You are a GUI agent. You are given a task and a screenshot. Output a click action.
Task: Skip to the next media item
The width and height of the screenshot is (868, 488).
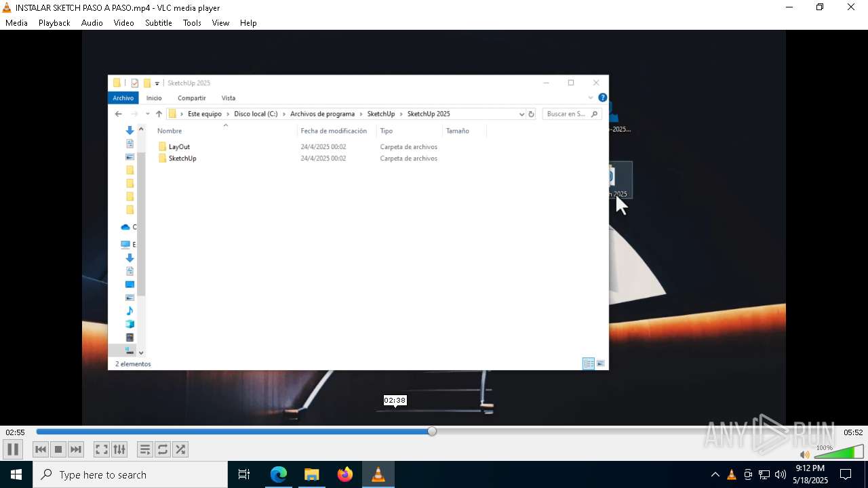point(76,449)
